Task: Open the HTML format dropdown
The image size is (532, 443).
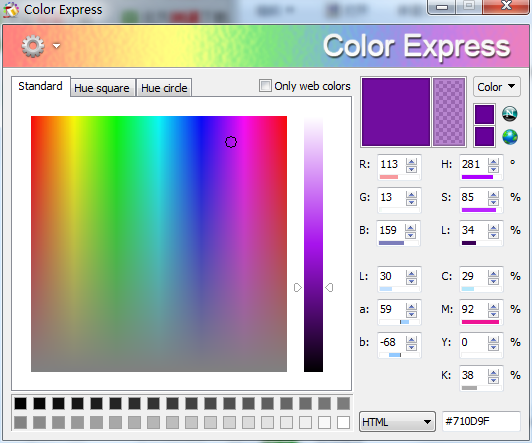Action: (x=397, y=422)
